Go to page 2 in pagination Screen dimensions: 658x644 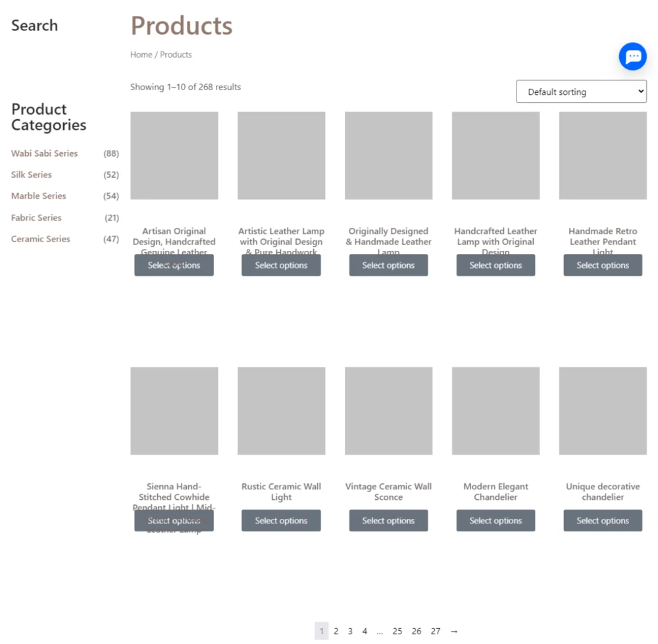point(336,631)
